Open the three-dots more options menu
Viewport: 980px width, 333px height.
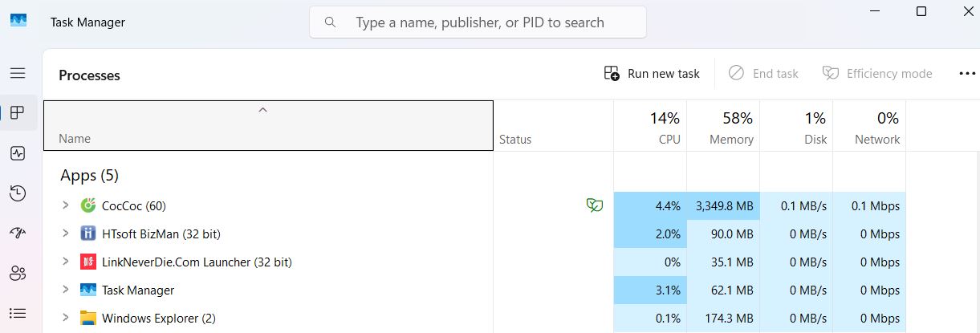point(967,73)
